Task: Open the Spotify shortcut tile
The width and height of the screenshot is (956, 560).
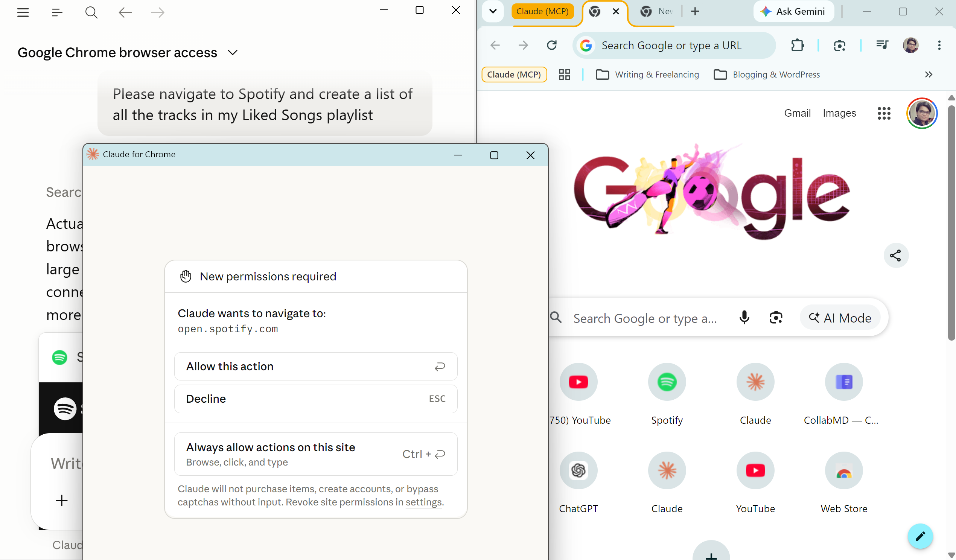Action: pyautogui.click(x=667, y=394)
